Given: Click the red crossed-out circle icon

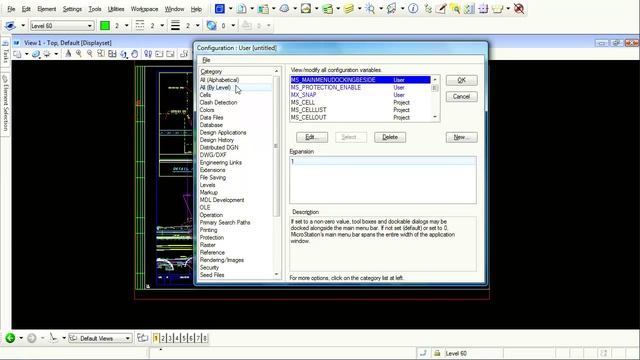Looking at the screenshot, I should pyautogui.click(x=519, y=9).
